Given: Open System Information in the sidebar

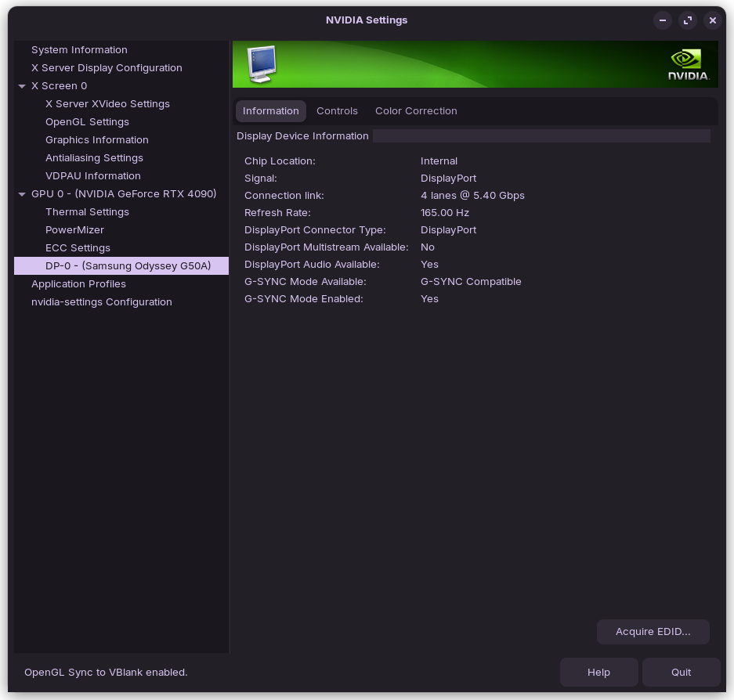Looking at the screenshot, I should click(x=79, y=50).
